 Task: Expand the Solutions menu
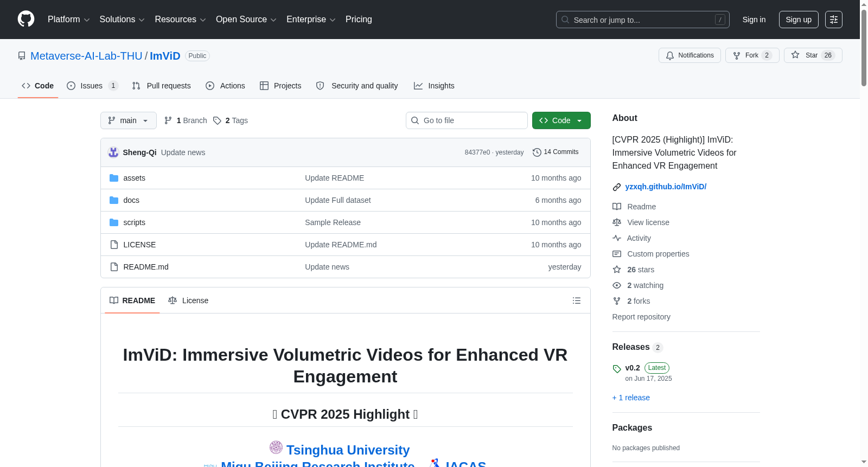point(122,20)
